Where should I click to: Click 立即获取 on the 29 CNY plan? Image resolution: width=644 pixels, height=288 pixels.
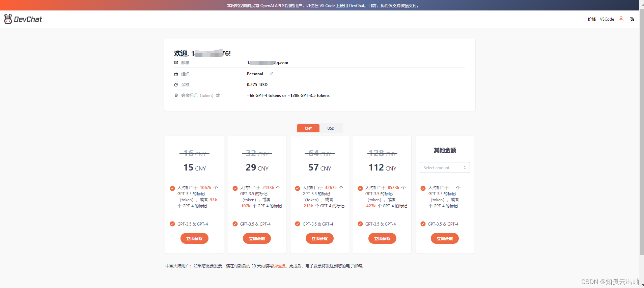pyautogui.click(x=257, y=238)
